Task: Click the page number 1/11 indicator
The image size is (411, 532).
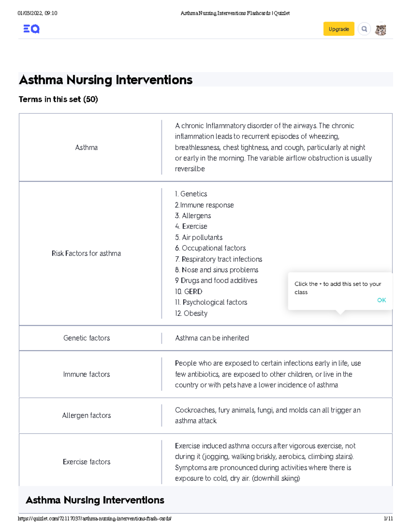Action: pyautogui.click(x=389, y=518)
